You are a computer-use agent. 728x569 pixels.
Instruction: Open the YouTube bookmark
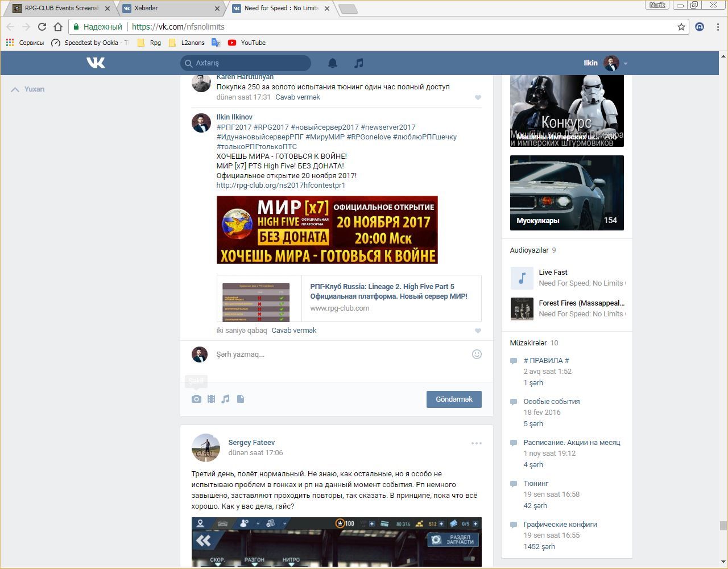coord(247,43)
